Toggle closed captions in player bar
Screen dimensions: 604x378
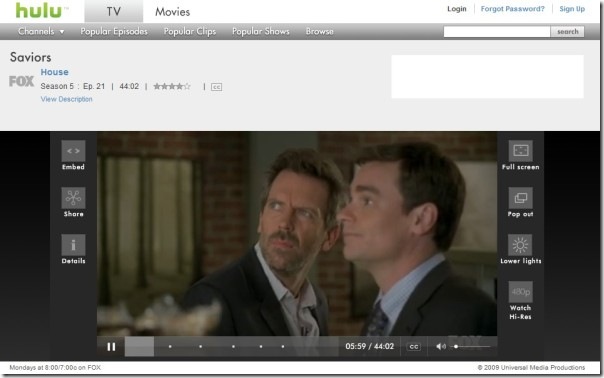pyautogui.click(x=414, y=347)
